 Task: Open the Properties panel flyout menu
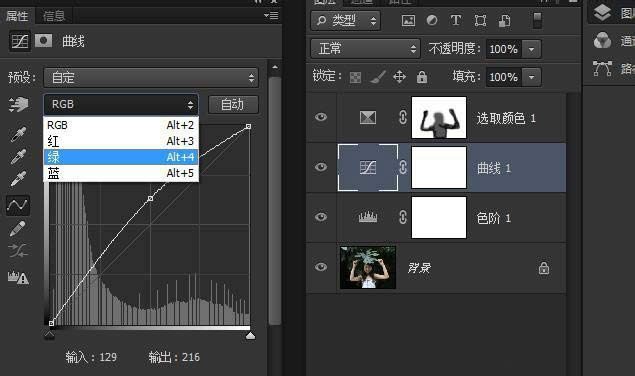pyautogui.click(x=271, y=15)
